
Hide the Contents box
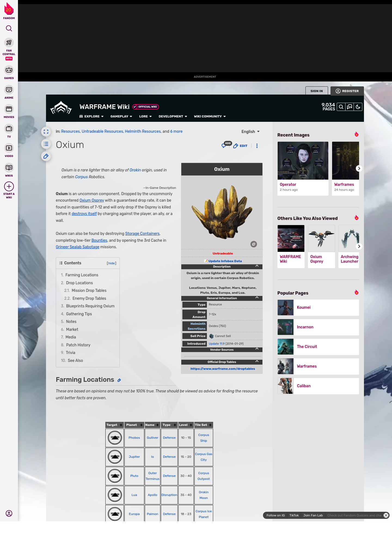click(112, 263)
